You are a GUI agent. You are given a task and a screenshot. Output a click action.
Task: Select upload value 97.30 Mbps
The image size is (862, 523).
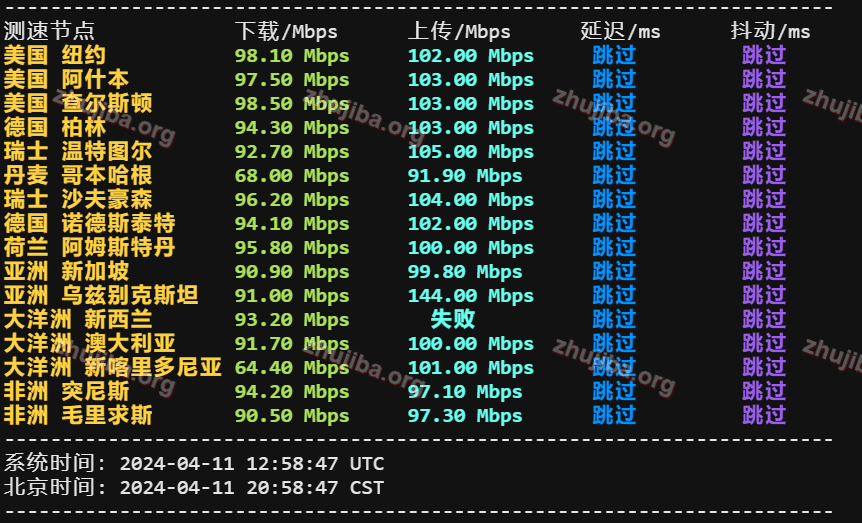tap(465, 416)
